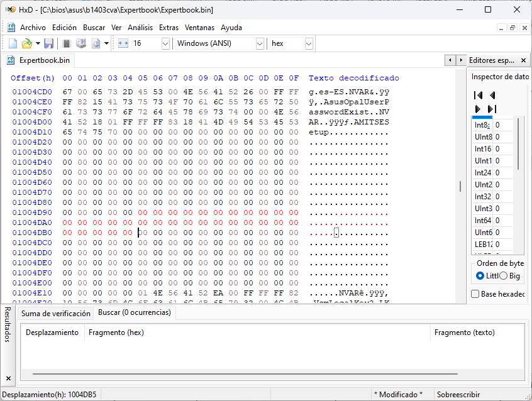Open the Análisis menu
This screenshot has width=532, height=401.
click(x=140, y=28)
